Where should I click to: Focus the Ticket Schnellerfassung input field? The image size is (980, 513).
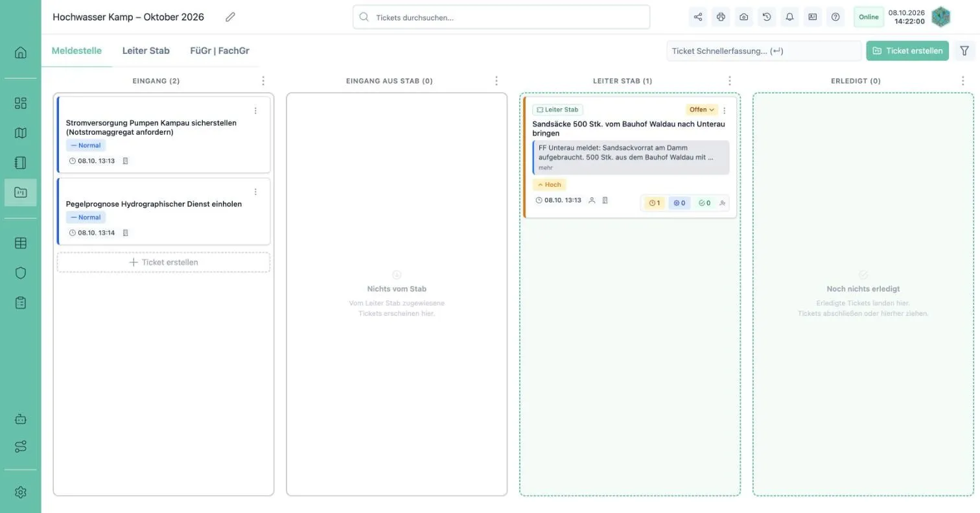pyautogui.click(x=764, y=51)
